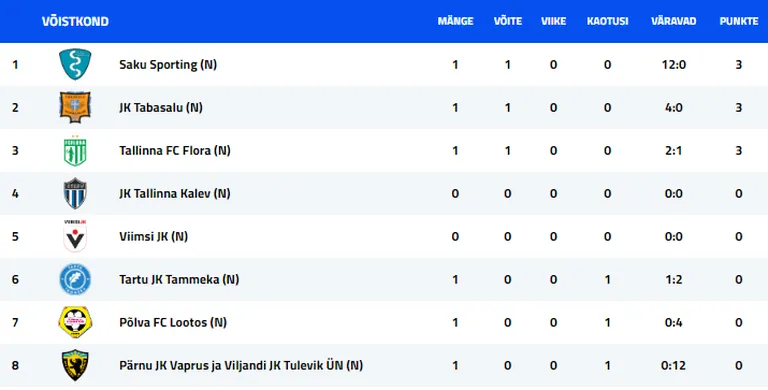Screen dimensions: 768x390
Task: Select the JK Tallinna Kalev striped shield
Action: [75, 194]
